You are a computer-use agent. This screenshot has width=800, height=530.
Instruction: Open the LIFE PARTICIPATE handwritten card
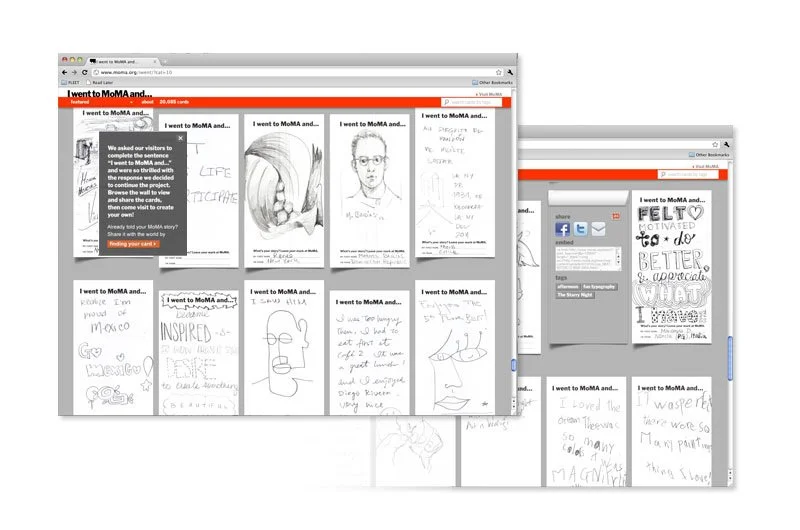(x=213, y=191)
